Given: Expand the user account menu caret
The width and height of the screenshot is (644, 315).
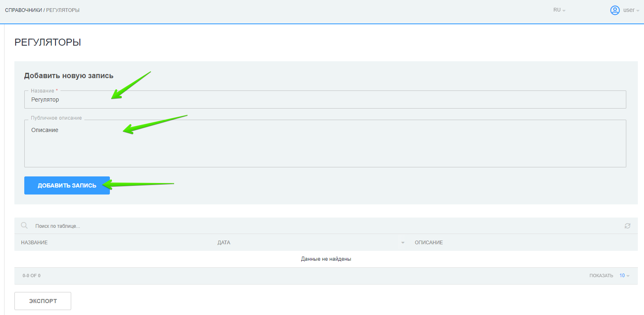Looking at the screenshot, I should pyautogui.click(x=637, y=11).
